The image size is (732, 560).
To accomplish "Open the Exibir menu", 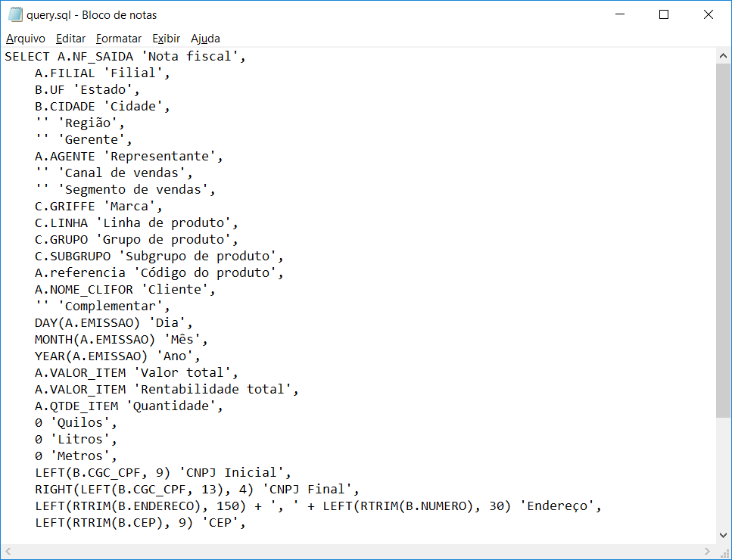I will click(x=166, y=38).
